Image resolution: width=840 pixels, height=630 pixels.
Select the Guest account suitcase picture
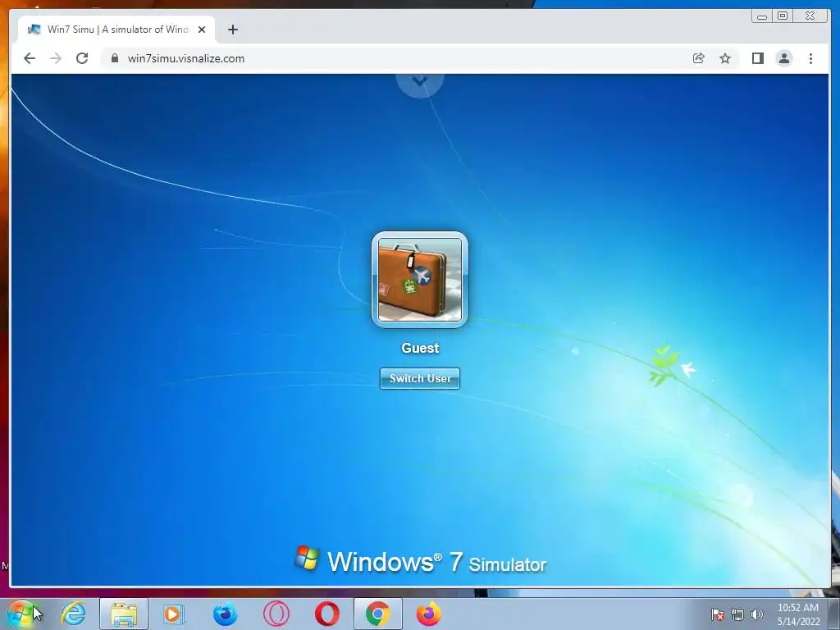[419, 280]
